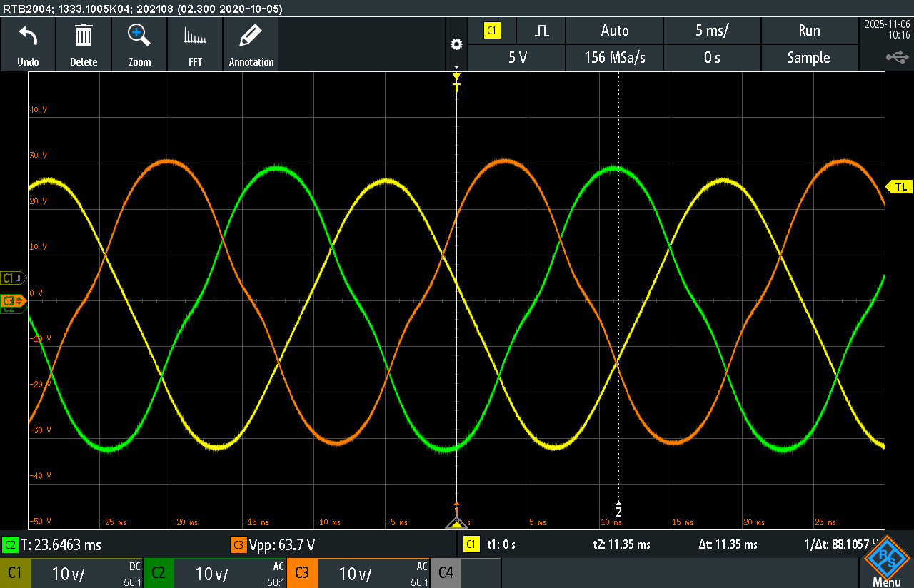Open the 5 ms/ timebase setting
The width and height of the screenshot is (914, 588).
pyautogui.click(x=712, y=31)
